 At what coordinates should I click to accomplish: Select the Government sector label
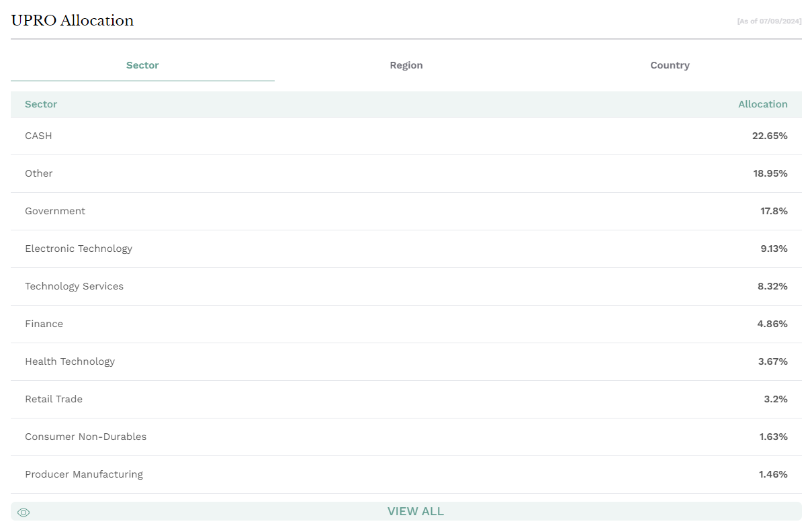point(55,211)
